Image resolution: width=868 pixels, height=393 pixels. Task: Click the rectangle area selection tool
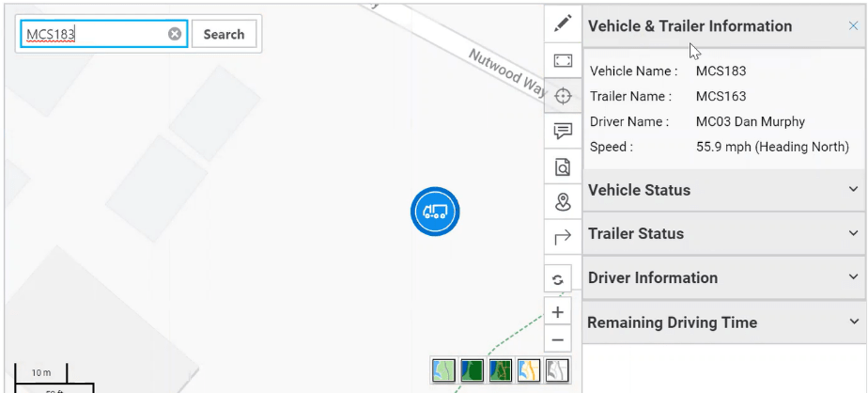click(563, 61)
